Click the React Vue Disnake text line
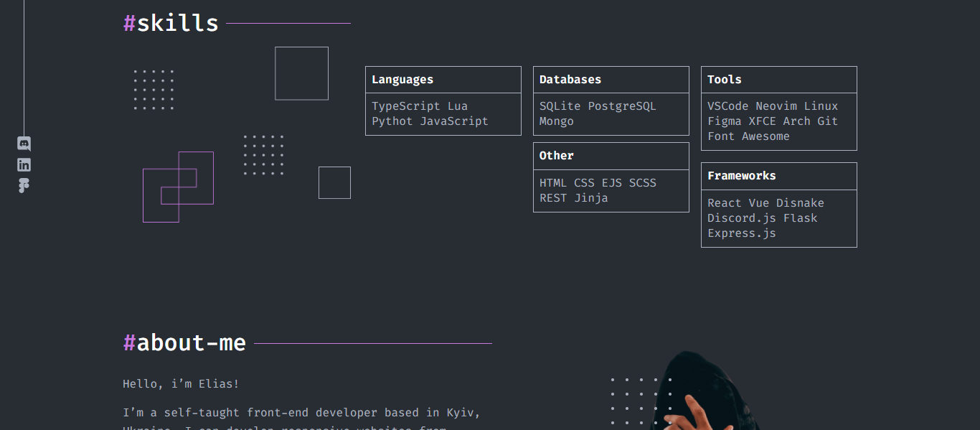Screen dimensions: 980x430 [765, 203]
